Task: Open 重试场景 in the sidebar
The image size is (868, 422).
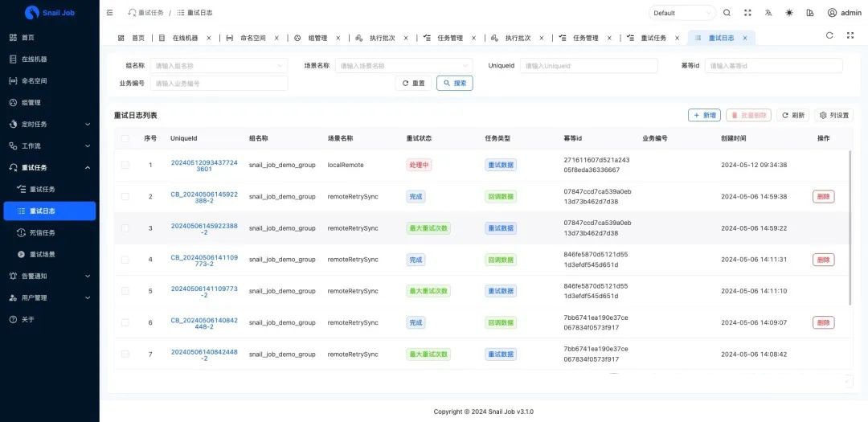Action: (x=43, y=254)
